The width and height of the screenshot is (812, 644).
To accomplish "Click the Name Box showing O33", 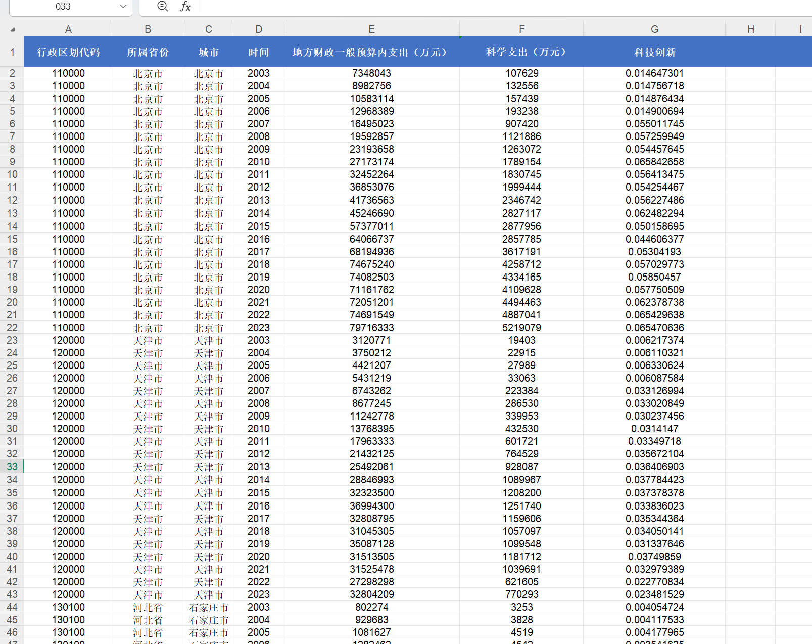I will [x=63, y=7].
